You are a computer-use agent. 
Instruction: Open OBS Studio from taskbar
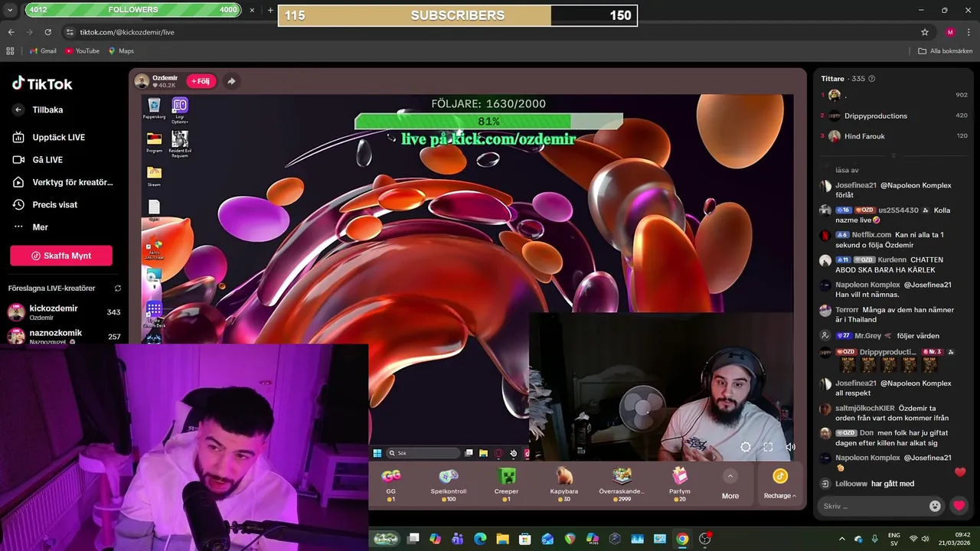(x=704, y=539)
